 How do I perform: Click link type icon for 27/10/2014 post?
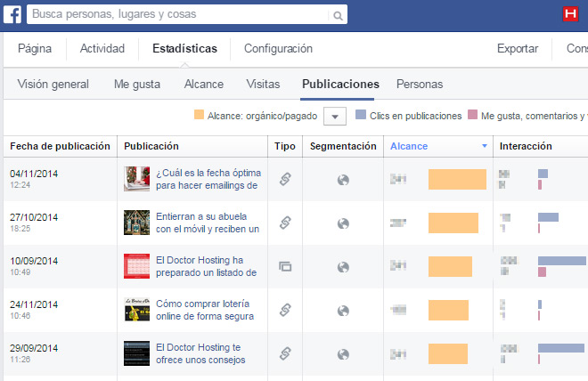tap(285, 223)
